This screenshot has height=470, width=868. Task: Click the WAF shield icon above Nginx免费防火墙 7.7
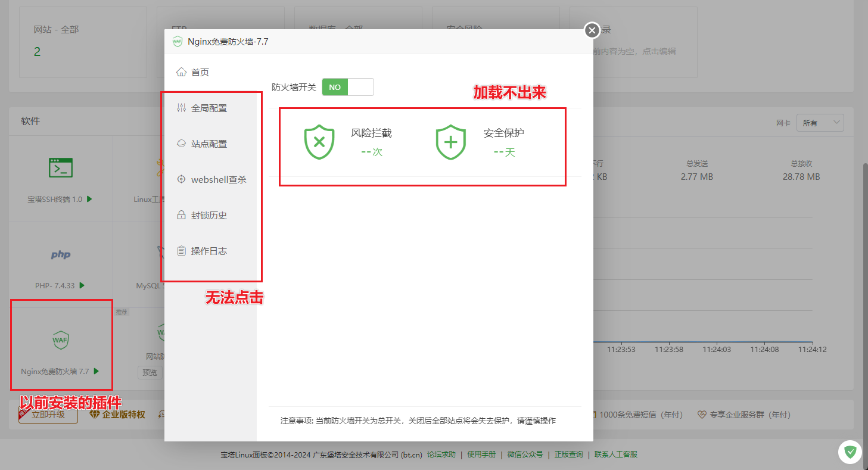61,340
